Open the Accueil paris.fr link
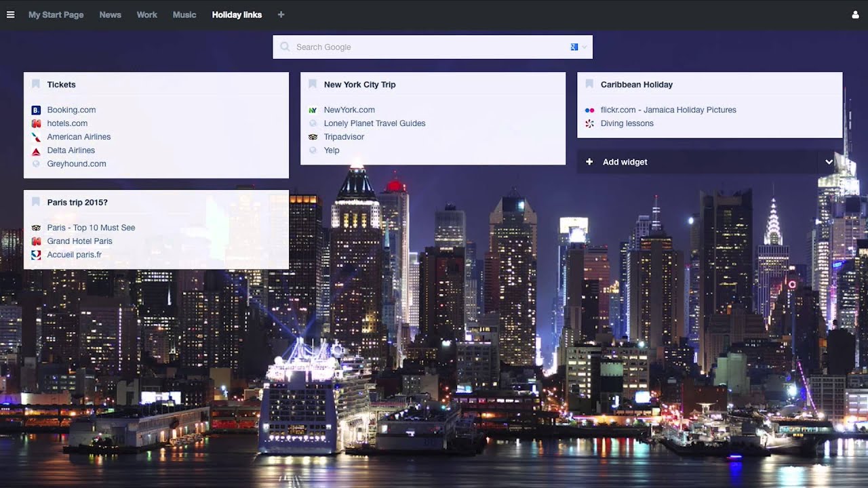The height and width of the screenshot is (488, 868). [x=74, y=255]
